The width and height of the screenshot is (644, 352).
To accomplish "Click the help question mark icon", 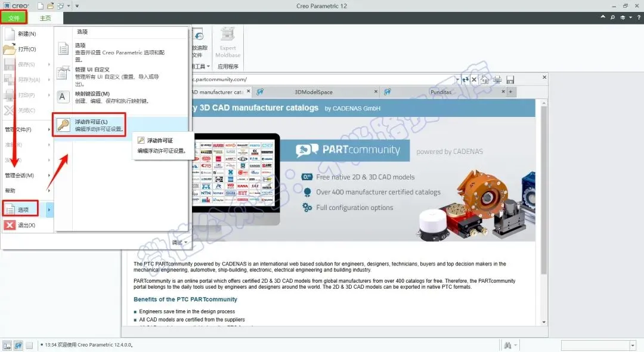I will point(639,17).
